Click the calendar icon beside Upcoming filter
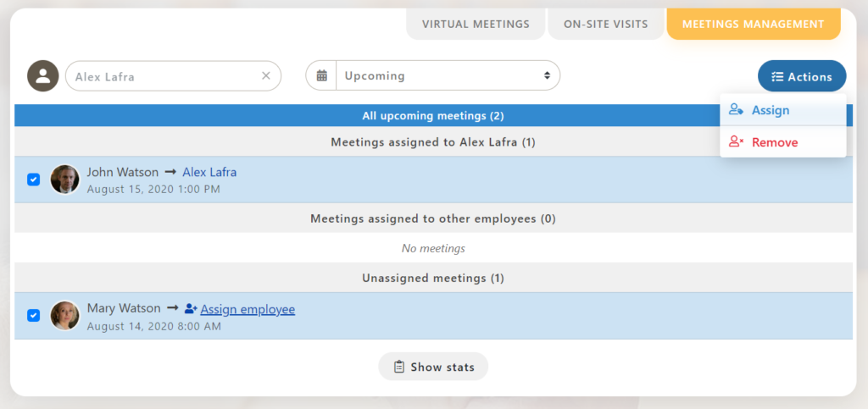868x409 pixels. pyautogui.click(x=322, y=76)
